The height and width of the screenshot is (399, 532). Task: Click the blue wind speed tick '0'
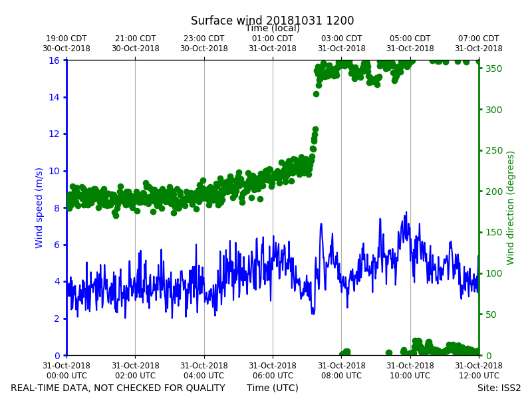[57, 356]
